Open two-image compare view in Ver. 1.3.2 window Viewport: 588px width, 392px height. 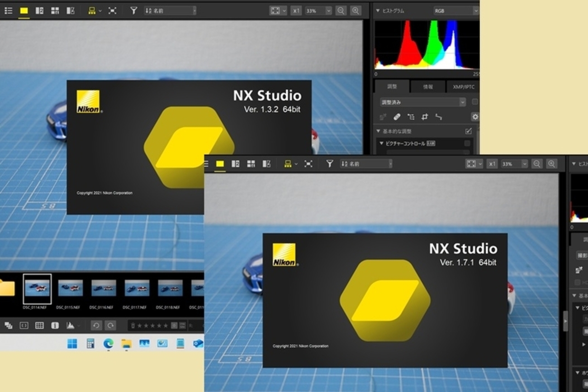[39, 10]
